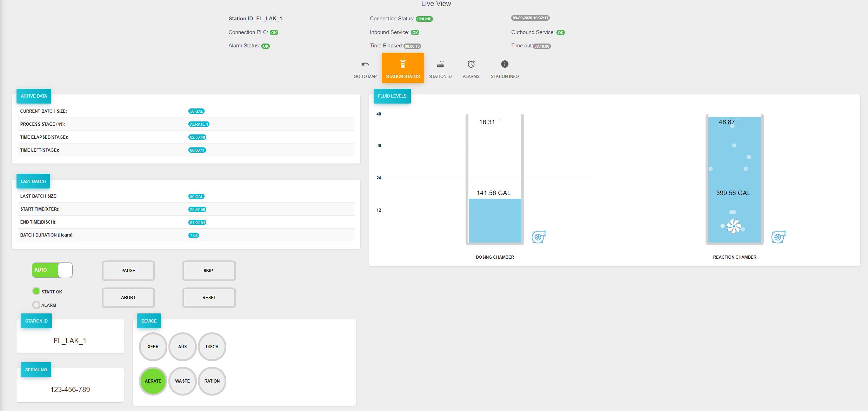Screen dimensions: 868x411
Task: Open the Alarms clock icon
Action: point(471,64)
